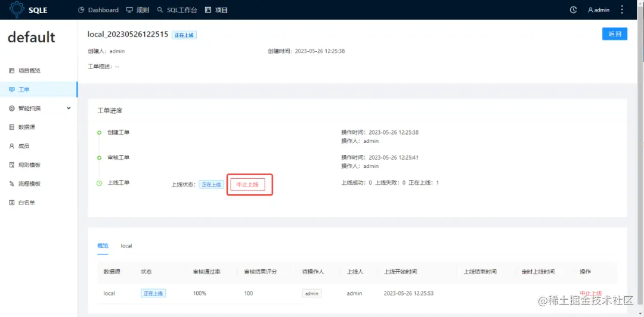Click the 中止上线 button in progress
The width and height of the screenshot is (644, 317).
point(247,185)
